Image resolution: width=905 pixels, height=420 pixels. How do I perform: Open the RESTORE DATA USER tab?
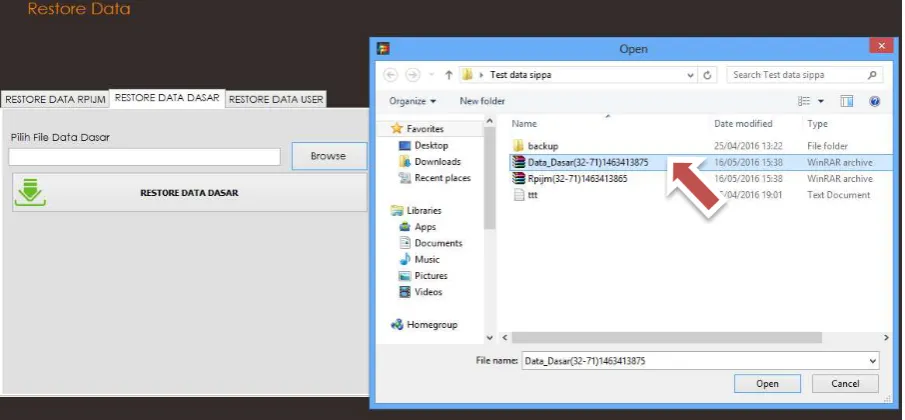pos(276,99)
